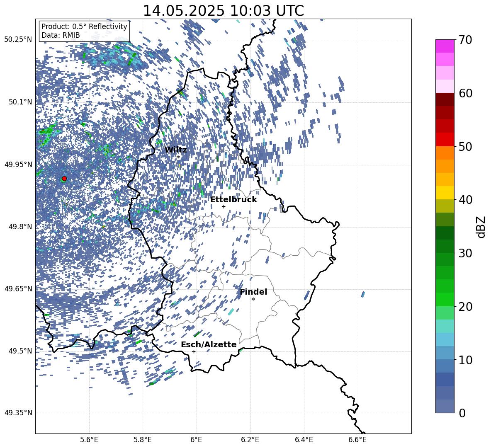Image resolution: width=491 pixels, height=448 pixels.
Task: Click the colorbar tick label 10
Action: click(x=466, y=360)
